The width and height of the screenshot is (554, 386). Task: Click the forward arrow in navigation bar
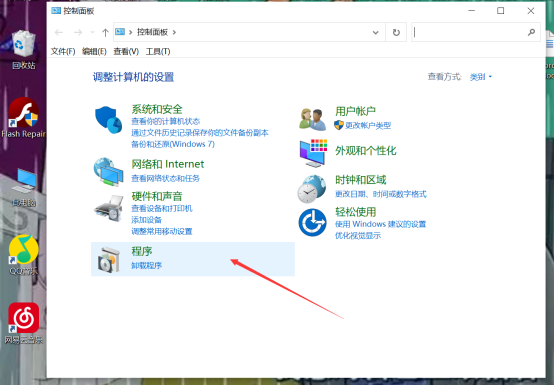coord(78,32)
